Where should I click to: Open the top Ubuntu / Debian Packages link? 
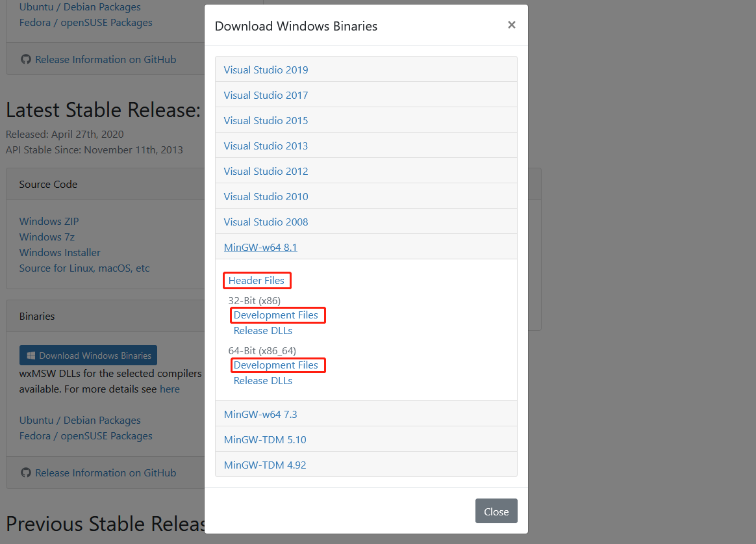[x=80, y=6]
